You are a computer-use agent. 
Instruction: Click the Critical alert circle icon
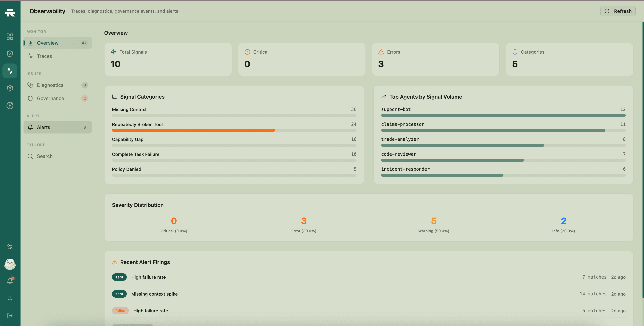pyautogui.click(x=247, y=52)
